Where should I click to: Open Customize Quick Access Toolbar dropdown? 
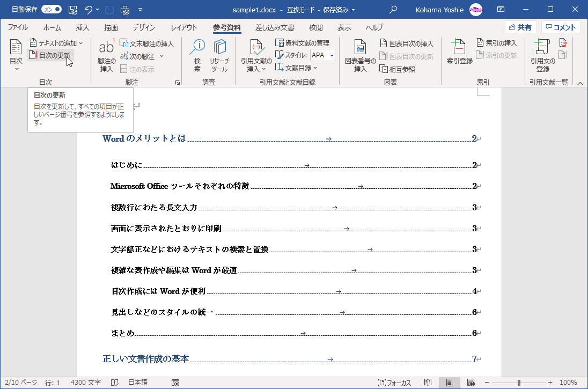pos(140,10)
